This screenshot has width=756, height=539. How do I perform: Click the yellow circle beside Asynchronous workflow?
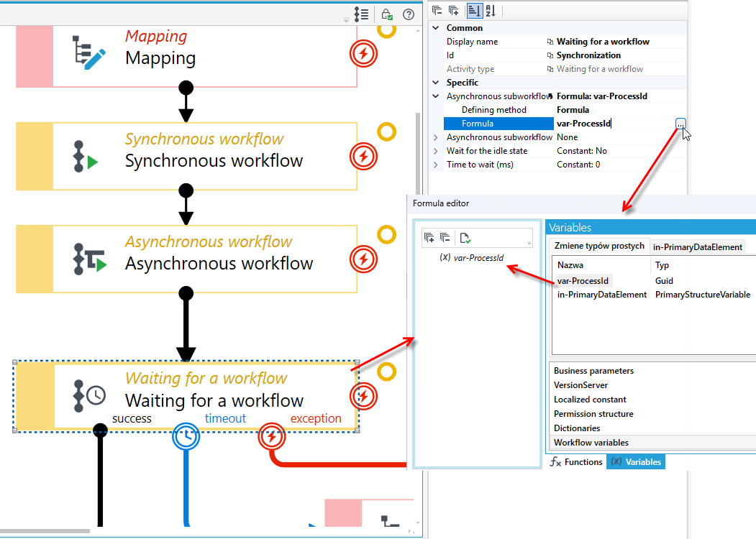[386, 234]
